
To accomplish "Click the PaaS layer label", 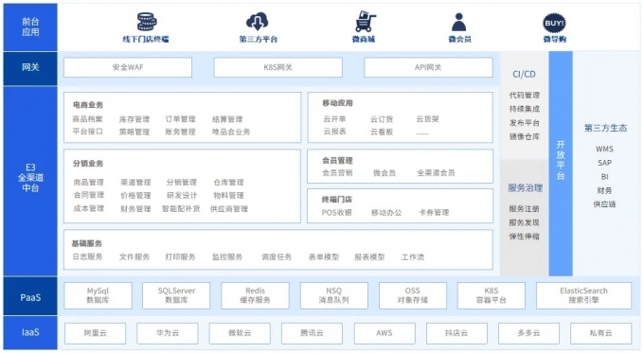I will [30, 297].
